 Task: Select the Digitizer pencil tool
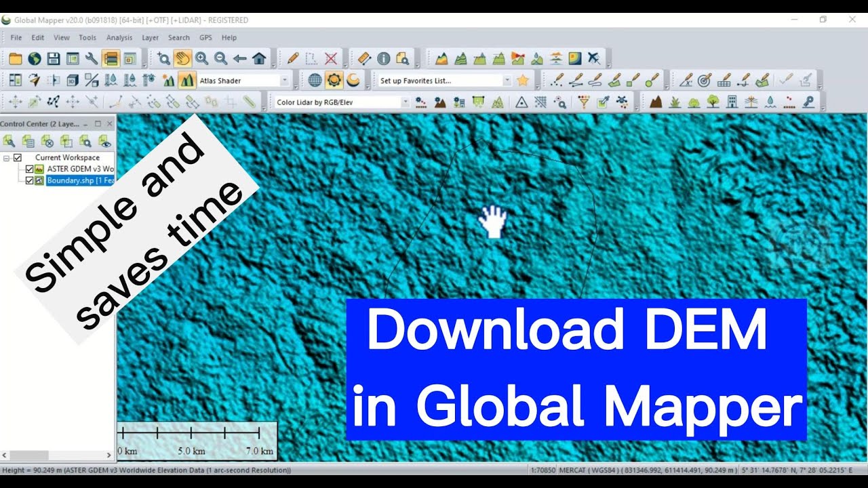click(x=293, y=58)
